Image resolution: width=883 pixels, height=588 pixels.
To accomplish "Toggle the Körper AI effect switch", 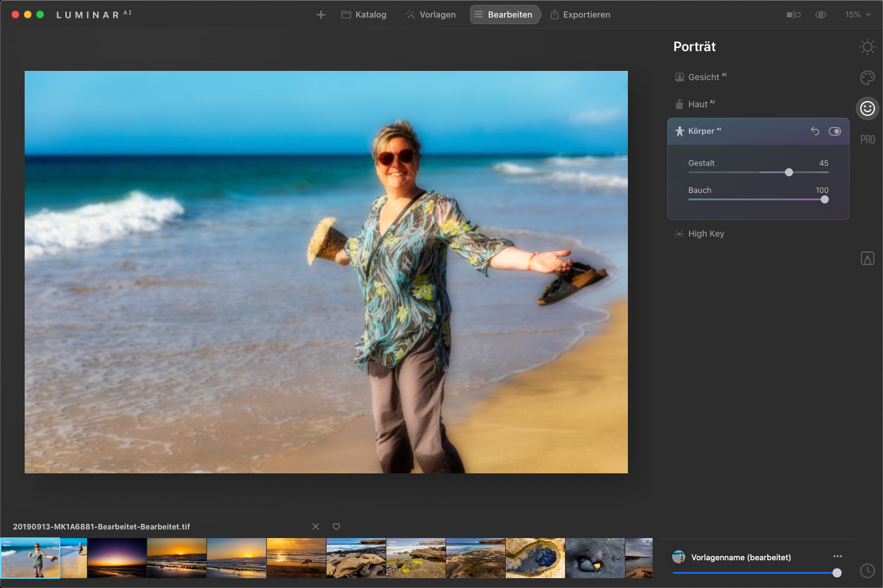I will click(834, 131).
